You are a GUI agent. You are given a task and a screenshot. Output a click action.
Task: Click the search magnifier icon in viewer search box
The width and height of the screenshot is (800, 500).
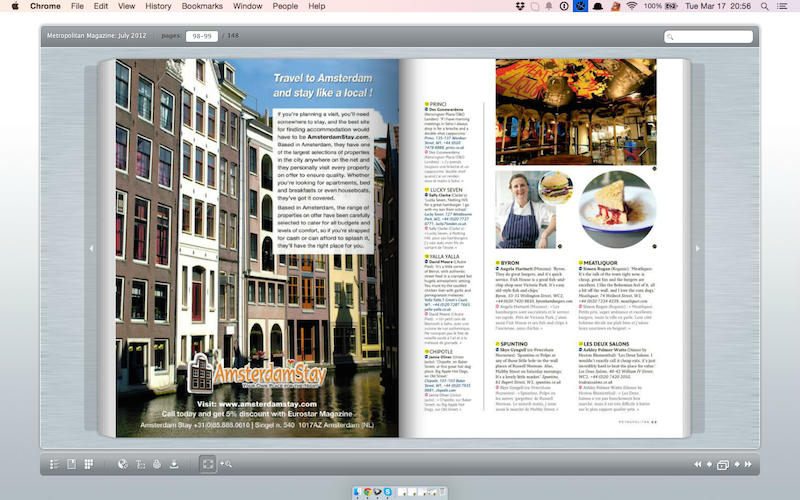[x=670, y=37]
